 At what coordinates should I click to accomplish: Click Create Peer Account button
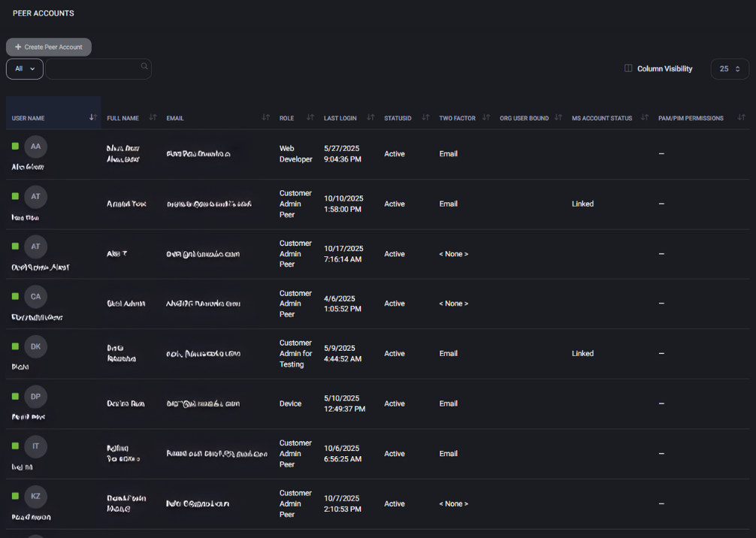pyautogui.click(x=49, y=47)
